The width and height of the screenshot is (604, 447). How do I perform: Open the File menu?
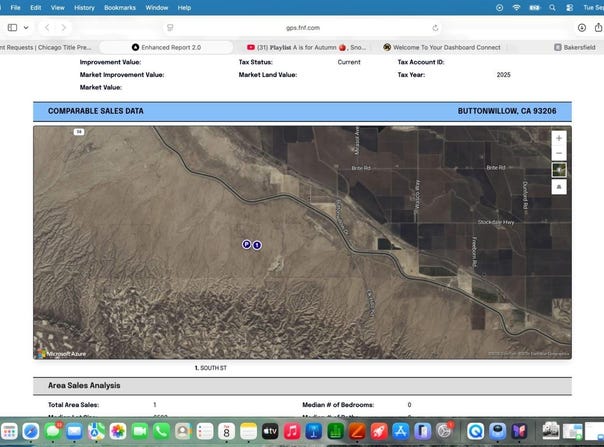(15, 8)
